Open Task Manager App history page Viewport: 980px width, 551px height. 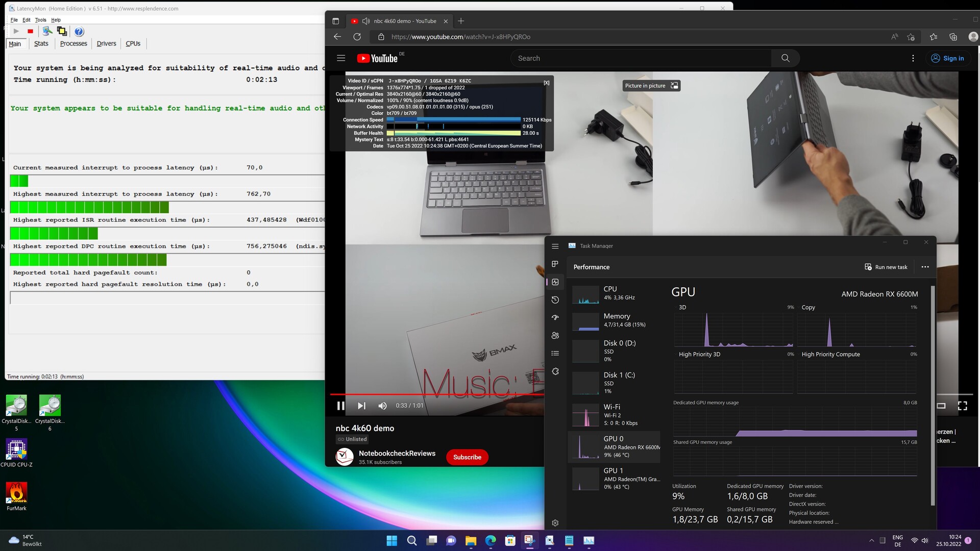(555, 300)
